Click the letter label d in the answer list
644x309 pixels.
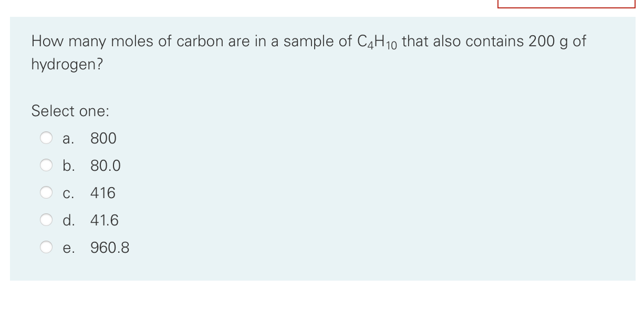tap(68, 220)
